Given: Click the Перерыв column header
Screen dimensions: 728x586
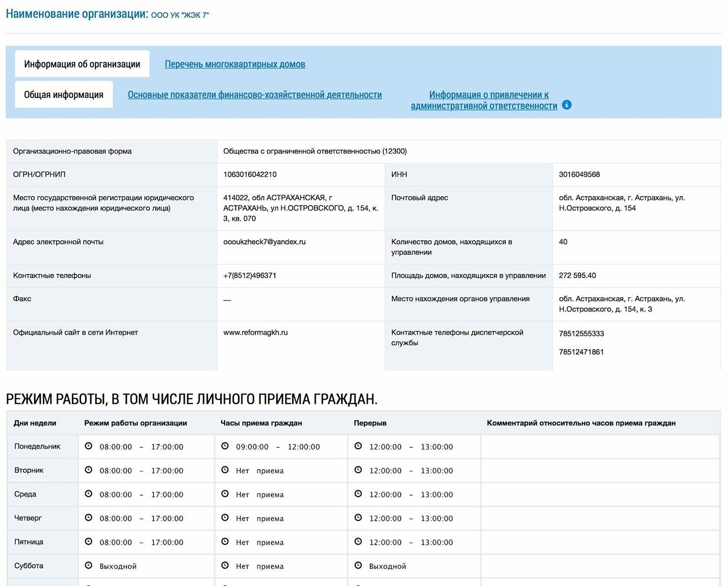Looking at the screenshot, I should click(370, 423).
